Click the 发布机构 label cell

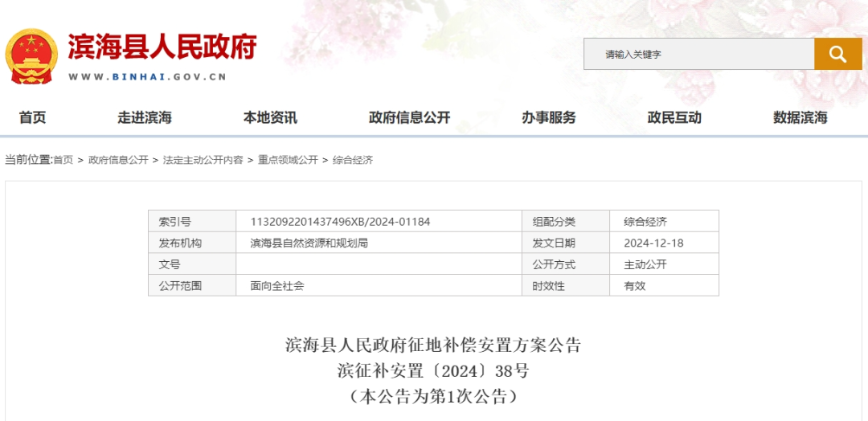click(191, 243)
